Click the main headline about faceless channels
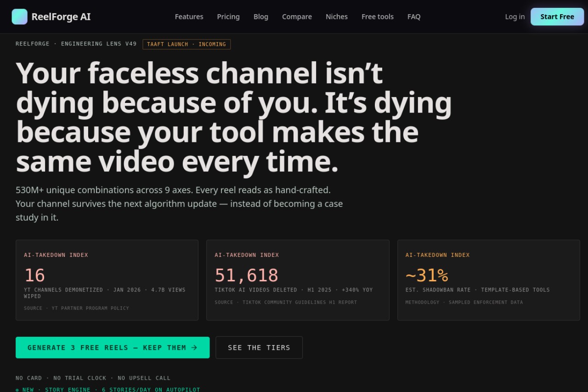The height and width of the screenshot is (392, 588). [x=234, y=117]
